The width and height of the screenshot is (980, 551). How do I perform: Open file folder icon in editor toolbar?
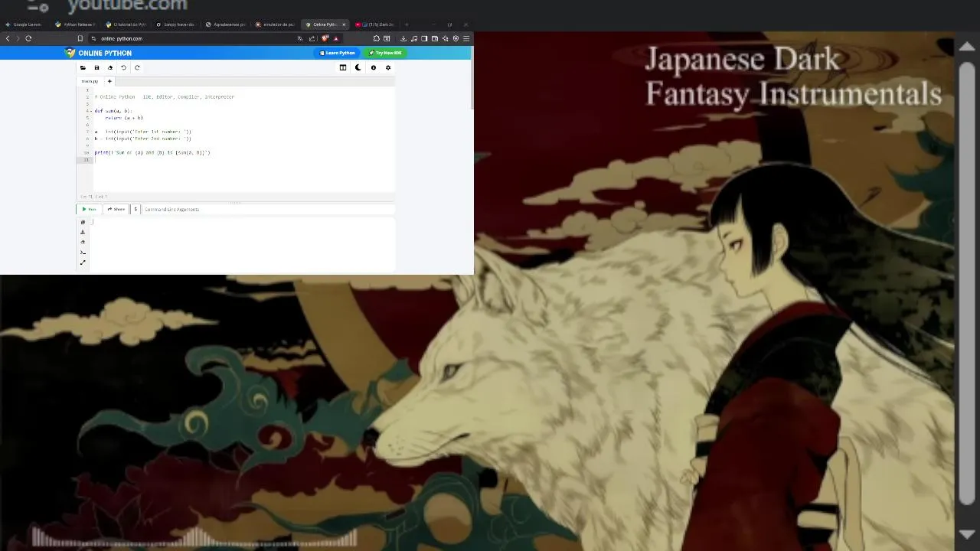(83, 67)
